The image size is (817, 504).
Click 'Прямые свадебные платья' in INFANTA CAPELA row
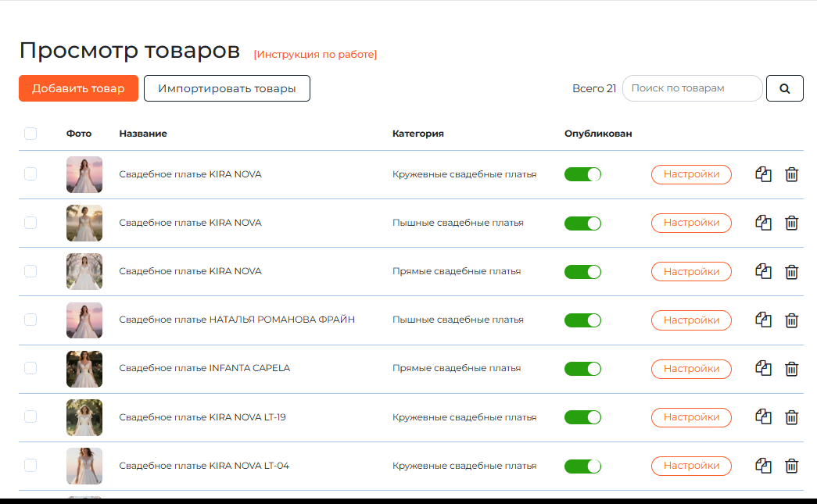click(457, 368)
